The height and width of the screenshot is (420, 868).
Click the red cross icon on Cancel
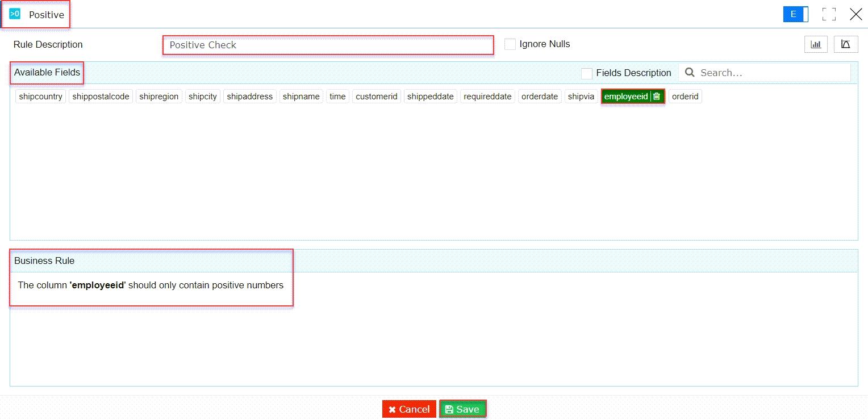coord(391,409)
